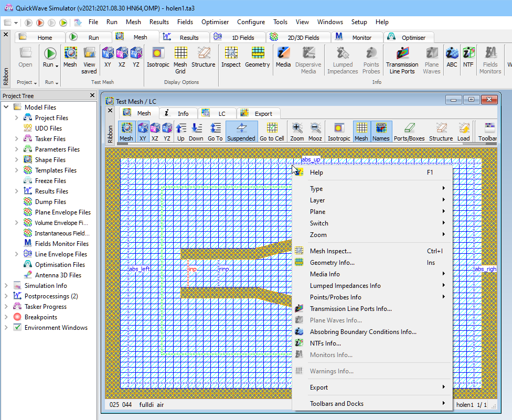This screenshot has width=512, height=420.
Task: Click the Mesh icon in Test Mesh ribbon group
Action: pyautogui.click(x=70, y=57)
